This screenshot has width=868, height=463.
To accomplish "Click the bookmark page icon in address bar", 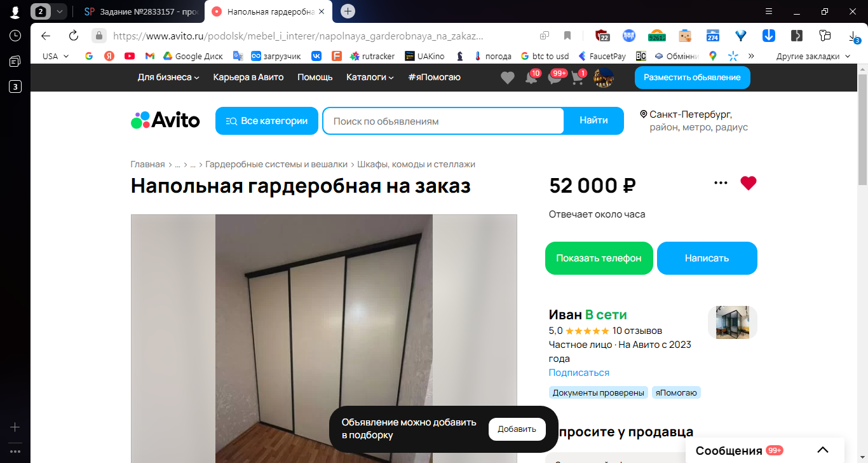I will tap(567, 36).
